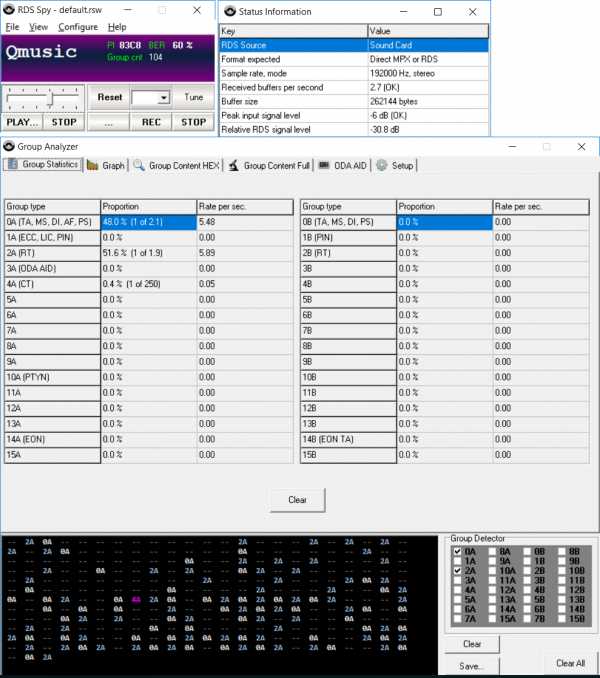This screenshot has height=678, width=600.
Task: Select the '0A (TA, MS, DI, AF, PS)' row
Action: click(149, 222)
